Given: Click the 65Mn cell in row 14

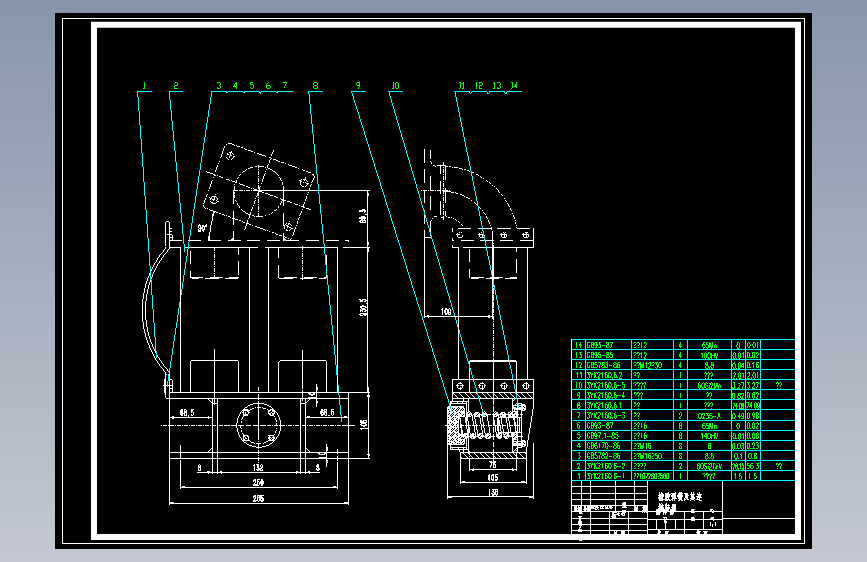Looking at the screenshot, I should click(x=709, y=345).
